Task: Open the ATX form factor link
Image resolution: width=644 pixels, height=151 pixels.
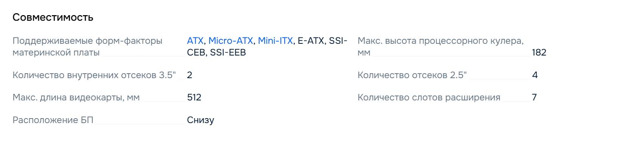Action: (x=195, y=41)
